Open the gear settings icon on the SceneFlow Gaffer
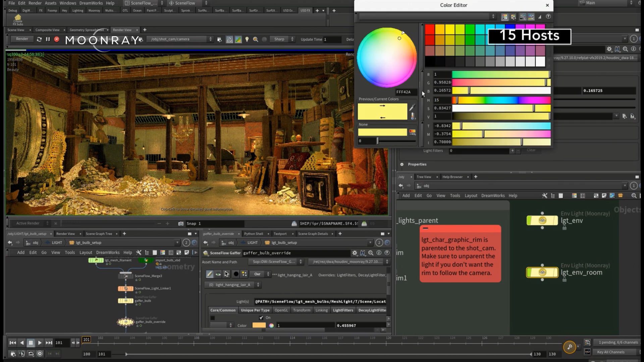This screenshot has width=644, height=362. pyautogui.click(x=355, y=253)
